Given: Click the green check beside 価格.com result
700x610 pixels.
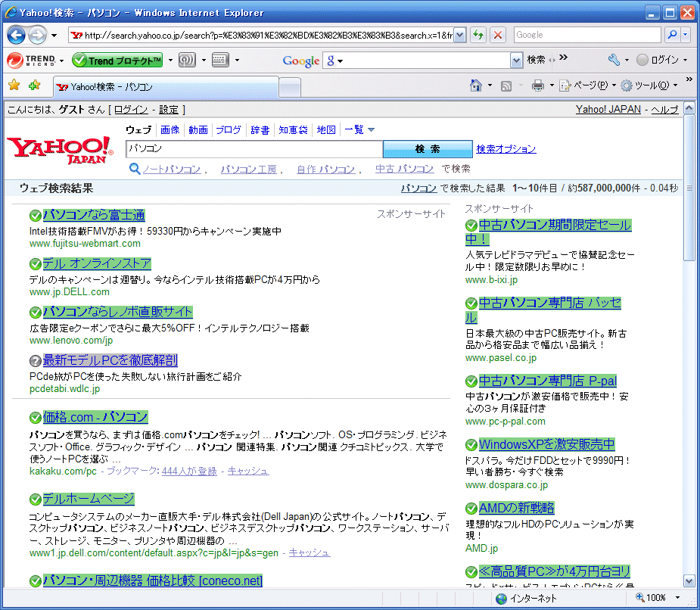Looking at the screenshot, I should click(x=36, y=418).
